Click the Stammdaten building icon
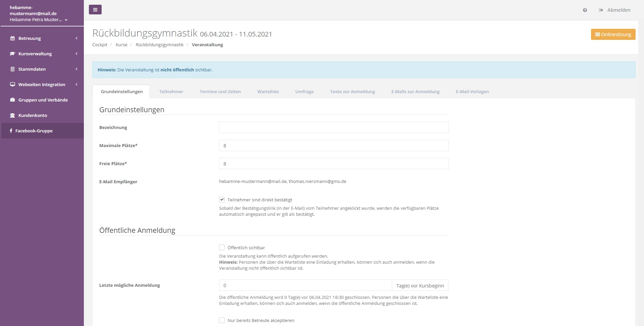644x326 pixels. [12, 69]
